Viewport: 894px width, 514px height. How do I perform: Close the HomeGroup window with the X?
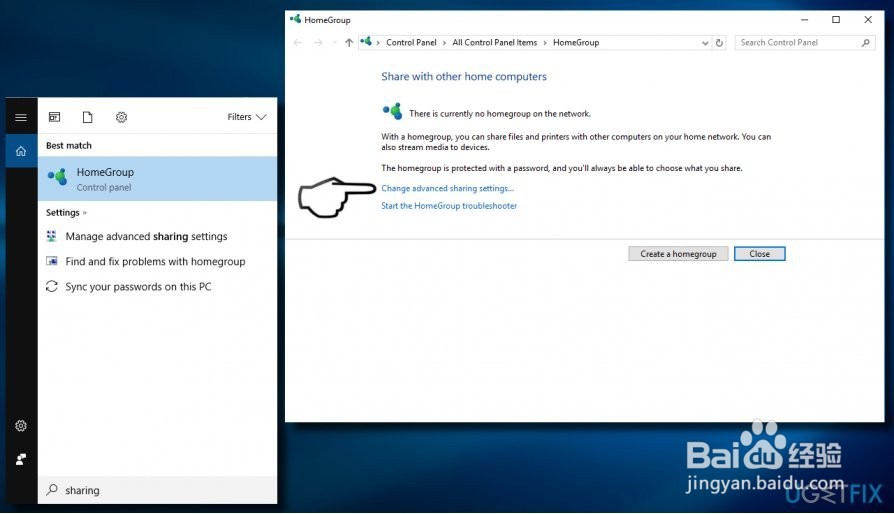pyautogui.click(x=868, y=19)
